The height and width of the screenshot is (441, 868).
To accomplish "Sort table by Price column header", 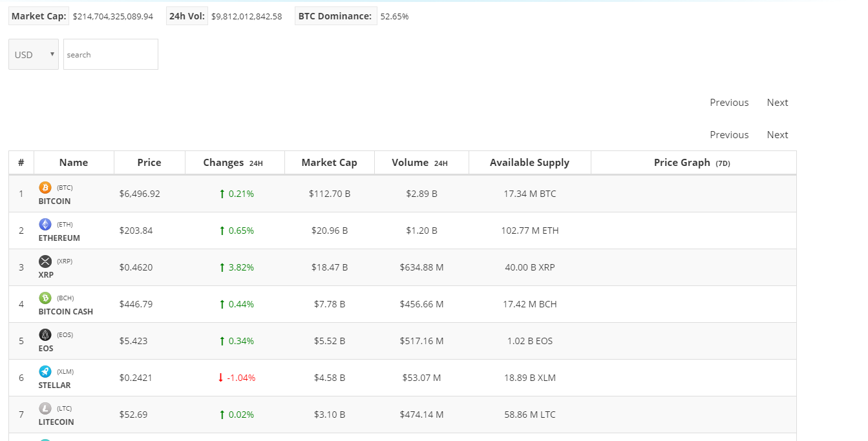I will point(149,163).
